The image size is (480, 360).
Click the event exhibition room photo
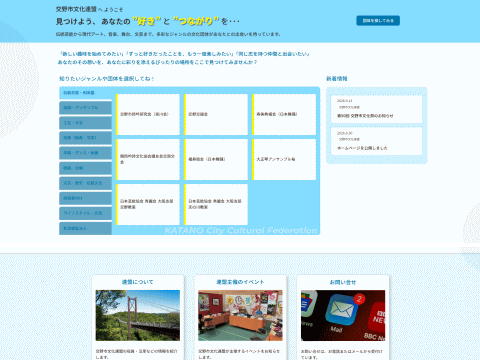pyautogui.click(x=240, y=315)
